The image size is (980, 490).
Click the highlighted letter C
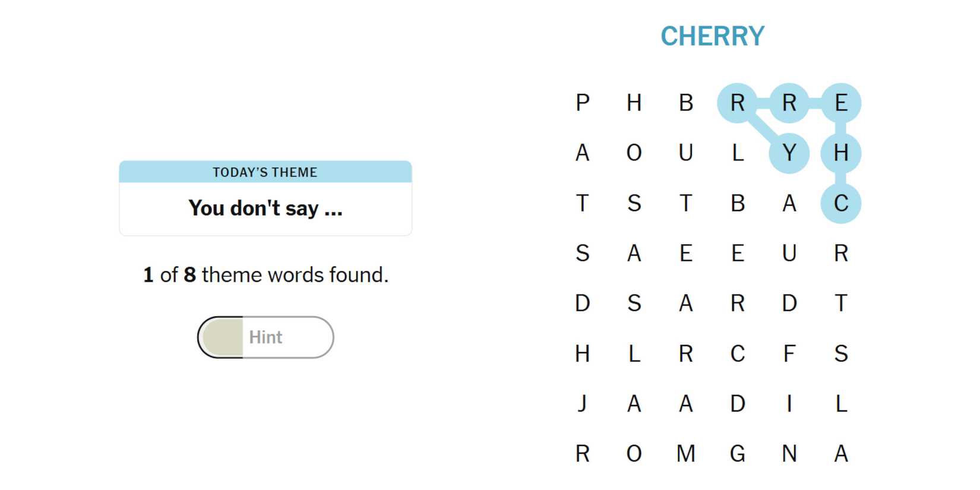pos(841,203)
